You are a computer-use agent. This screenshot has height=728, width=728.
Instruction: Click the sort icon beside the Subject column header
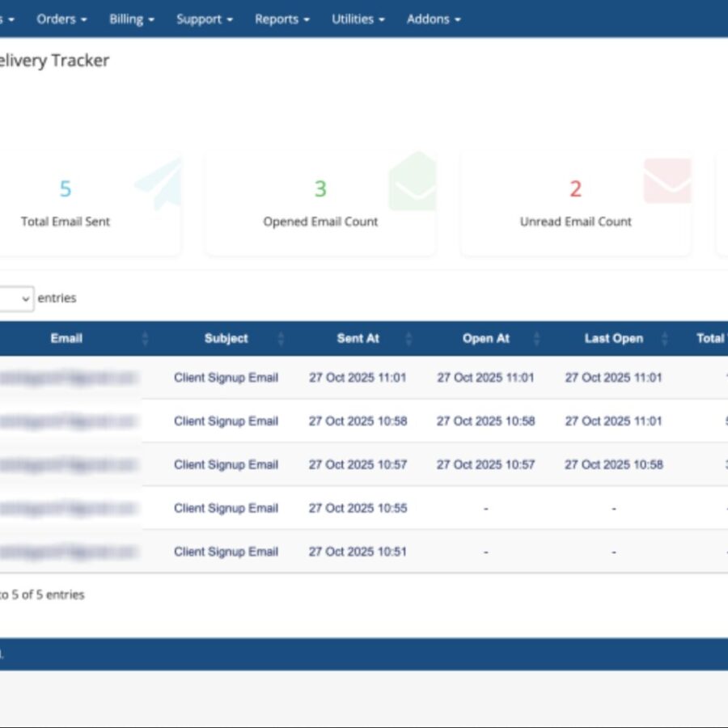(x=280, y=339)
